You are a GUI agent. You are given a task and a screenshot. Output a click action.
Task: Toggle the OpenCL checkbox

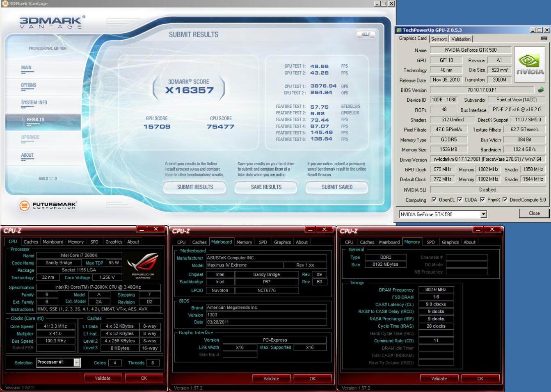pos(434,200)
